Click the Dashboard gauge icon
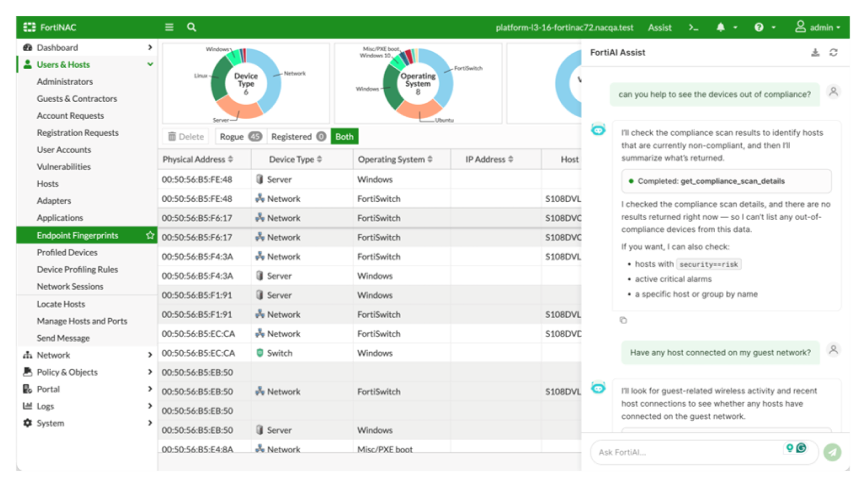Viewport: 866px width, 487px height. pyautogui.click(x=27, y=47)
